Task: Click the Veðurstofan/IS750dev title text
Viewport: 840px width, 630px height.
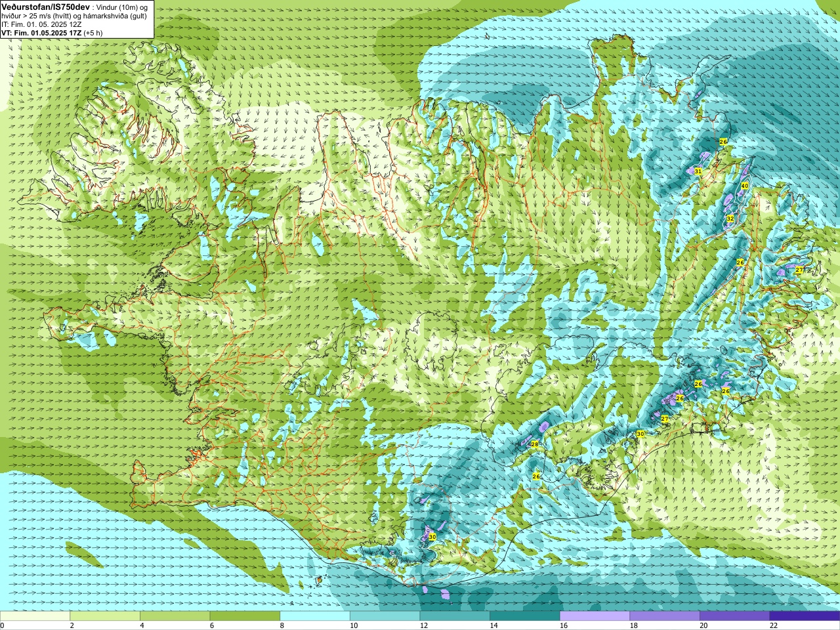Action: click(x=45, y=6)
